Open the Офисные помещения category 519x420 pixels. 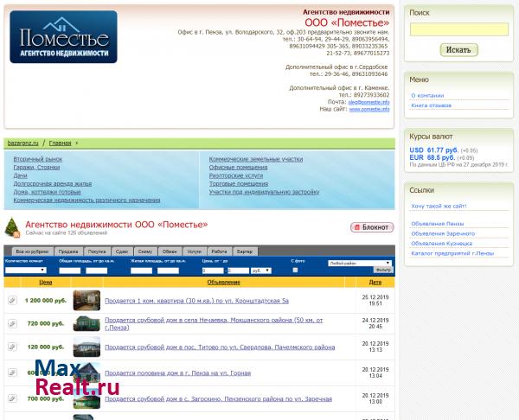(239, 168)
